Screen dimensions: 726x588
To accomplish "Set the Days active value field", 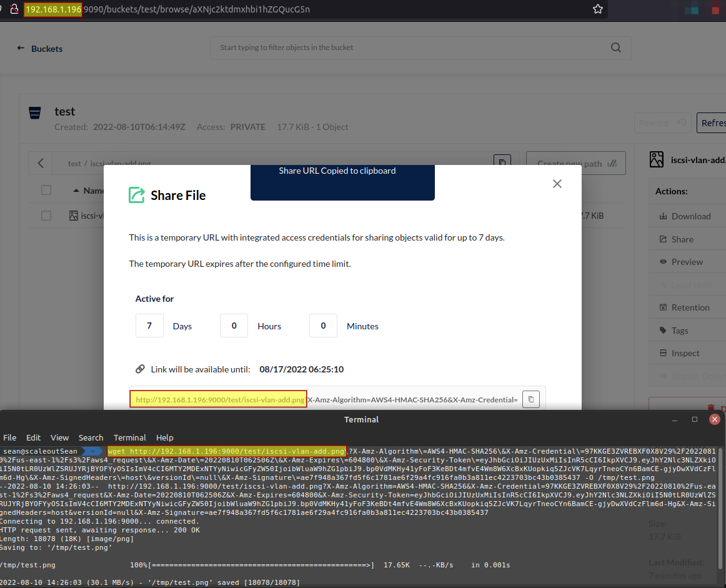I will pos(149,326).
